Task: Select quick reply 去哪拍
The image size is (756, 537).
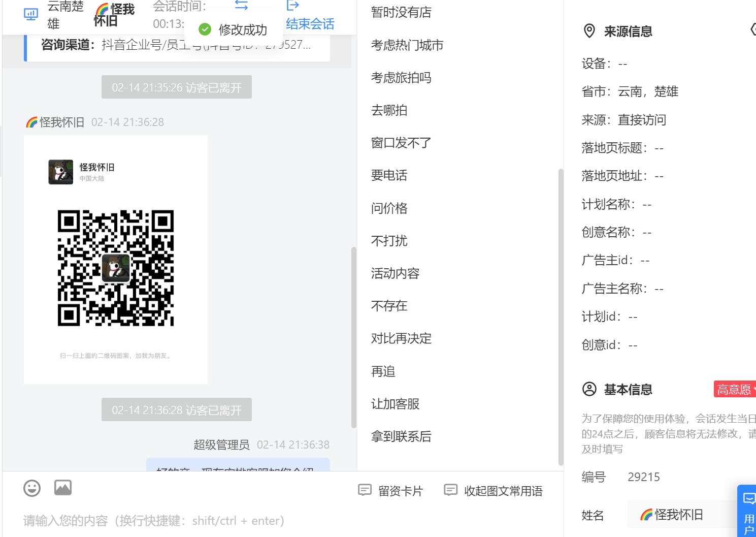Action: coord(389,110)
